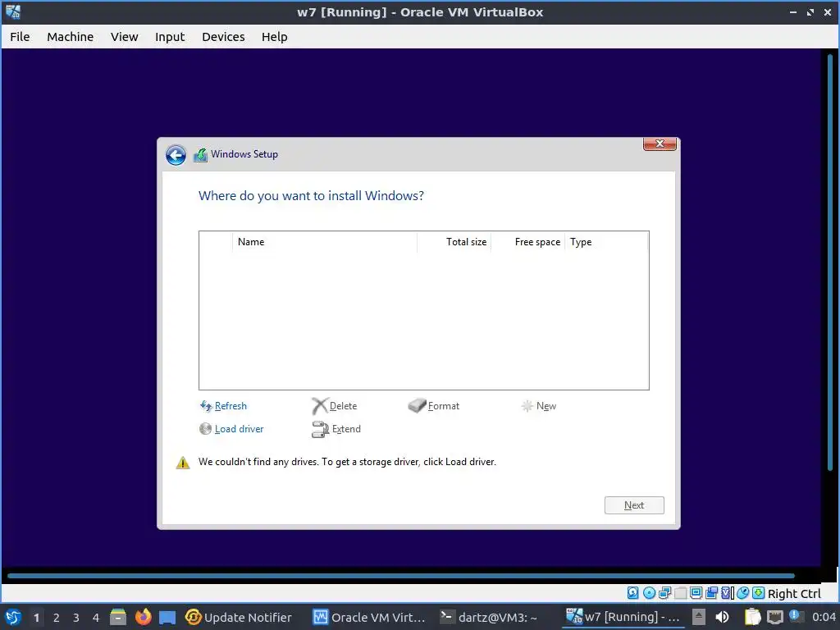Click the Load driver disc icon
The height and width of the screenshot is (630, 840).
[205, 428]
